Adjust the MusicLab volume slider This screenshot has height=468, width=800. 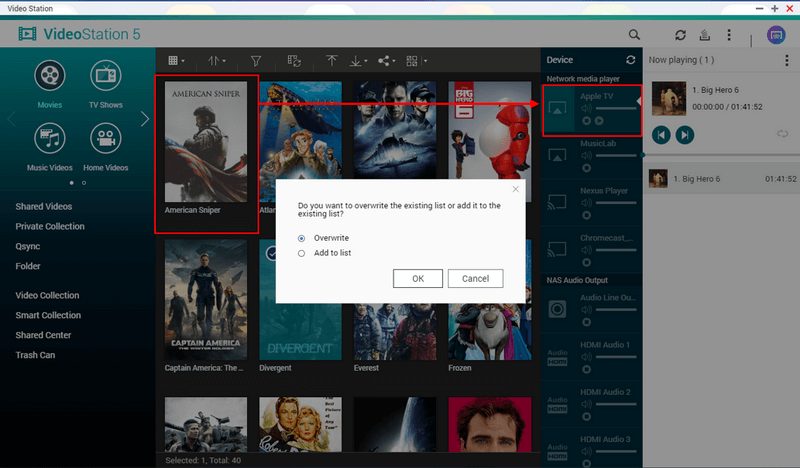(x=616, y=155)
